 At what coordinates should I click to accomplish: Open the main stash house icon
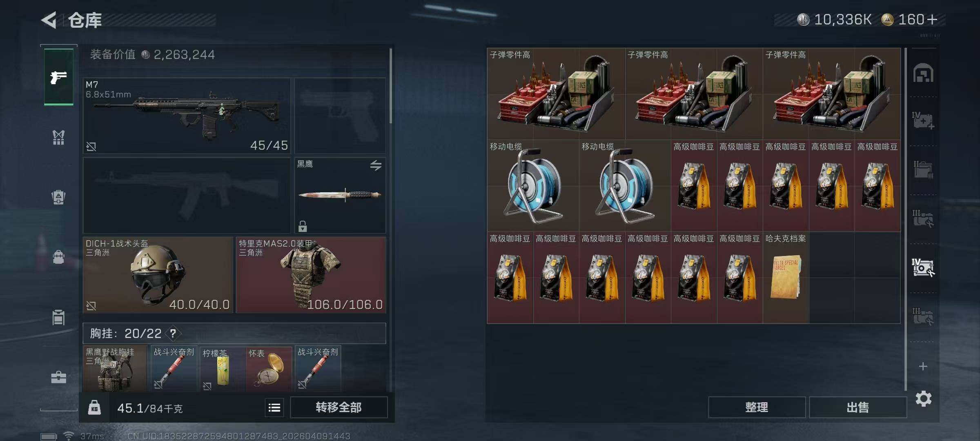coord(923,73)
